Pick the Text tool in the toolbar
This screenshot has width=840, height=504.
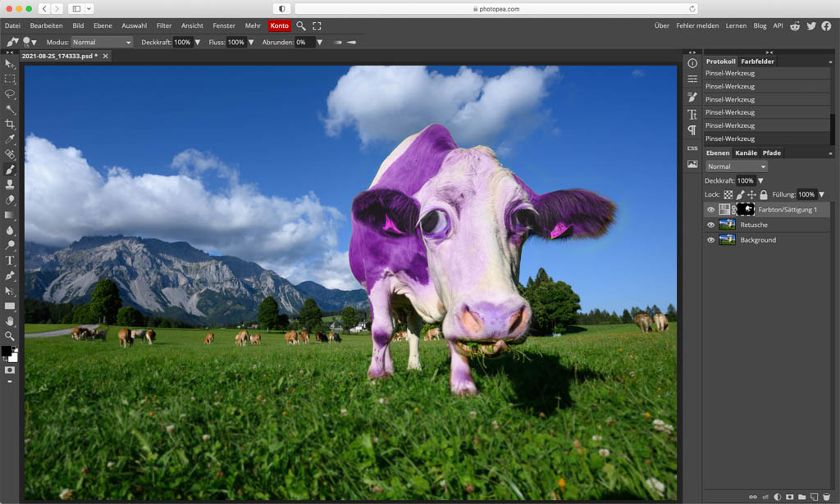click(x=10, y=260)
